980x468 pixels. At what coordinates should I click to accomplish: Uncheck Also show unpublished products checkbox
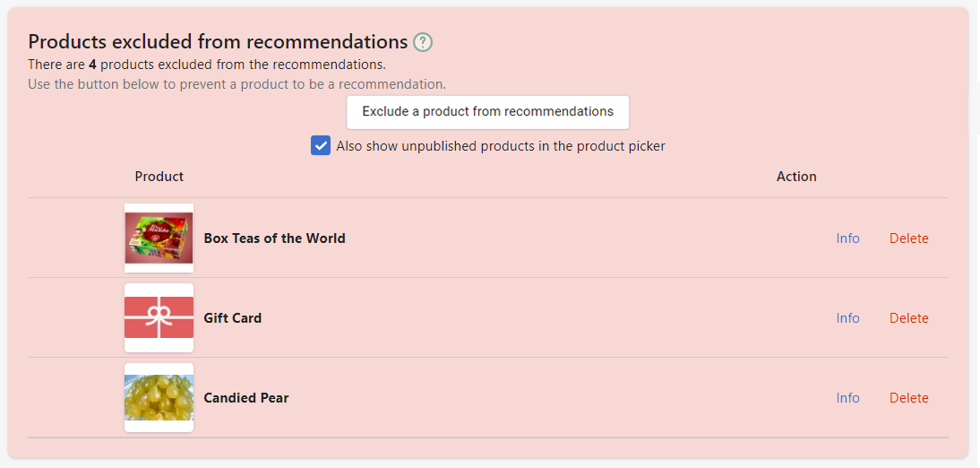click(x=321, y=145)
